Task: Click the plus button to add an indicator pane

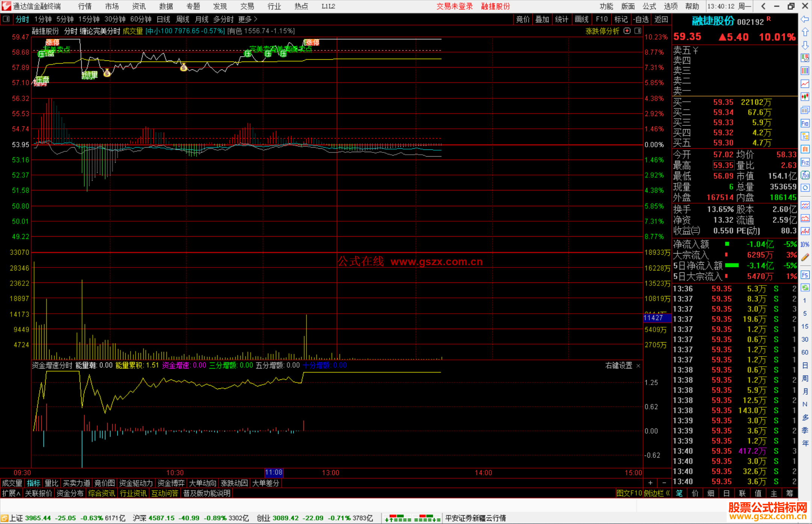Action: point(650,483)
